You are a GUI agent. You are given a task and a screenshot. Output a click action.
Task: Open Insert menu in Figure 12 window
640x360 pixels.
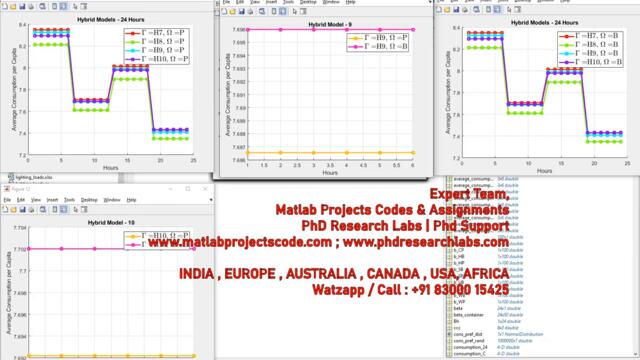pyautogui.click(x=52, y=200)
